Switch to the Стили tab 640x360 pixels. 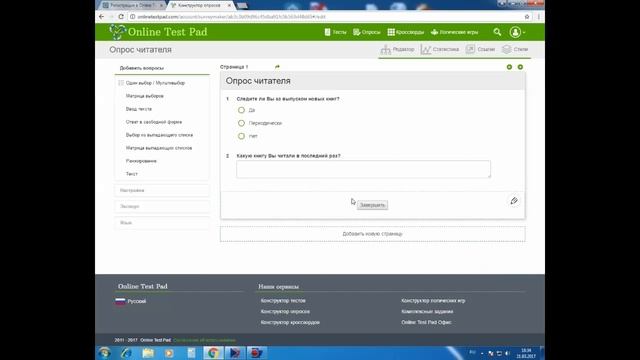pos(515,49)
